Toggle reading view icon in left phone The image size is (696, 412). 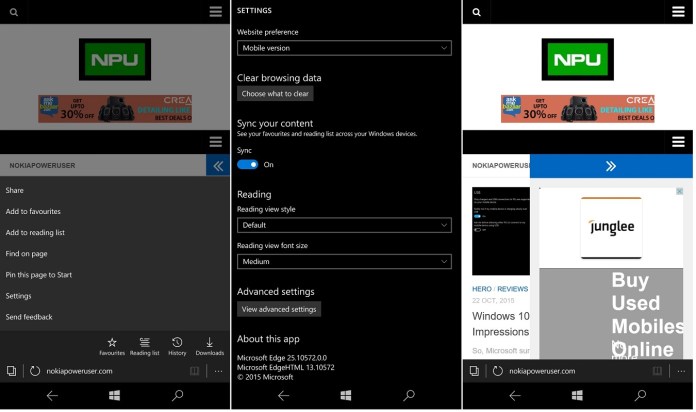194,371
